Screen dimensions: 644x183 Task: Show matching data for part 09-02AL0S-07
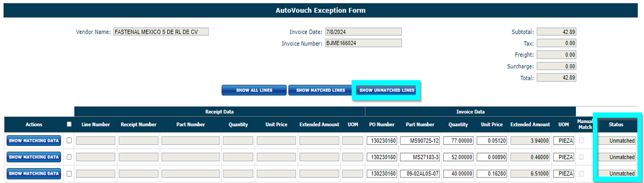pyautogui.click(x=34, y=173)
